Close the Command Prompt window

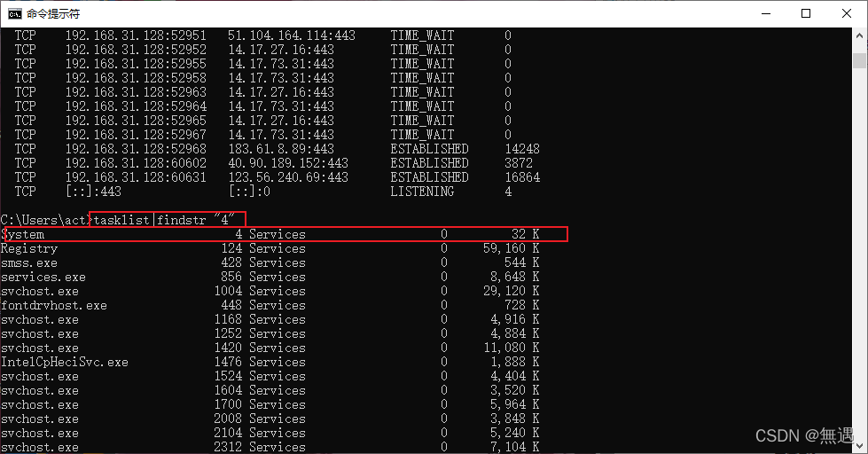tap(847, 13)
